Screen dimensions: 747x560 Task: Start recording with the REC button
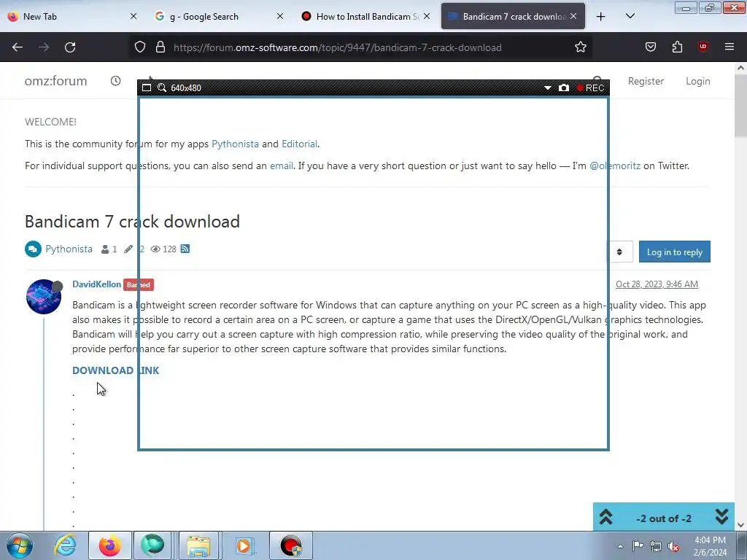[591, 87]
